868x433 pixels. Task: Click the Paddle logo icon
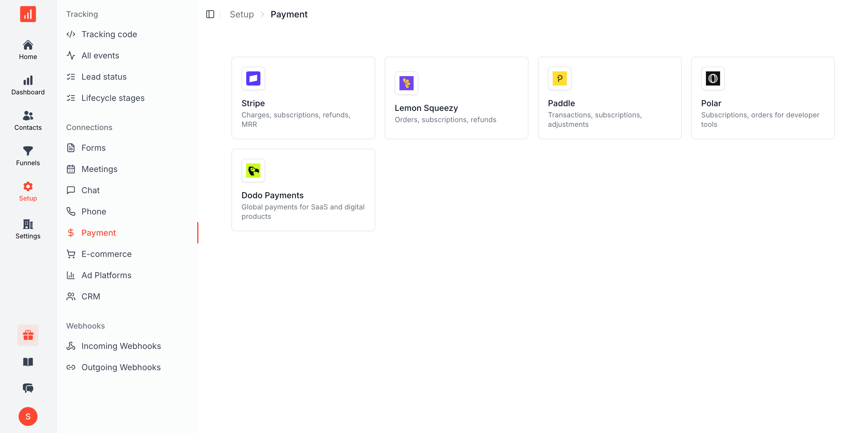(x=560, y=78)
